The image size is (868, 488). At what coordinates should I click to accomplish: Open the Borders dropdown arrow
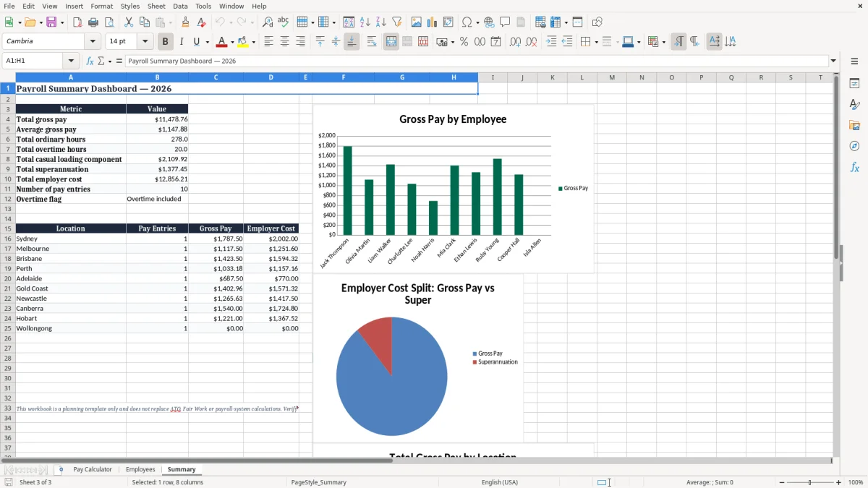(596, 42)
